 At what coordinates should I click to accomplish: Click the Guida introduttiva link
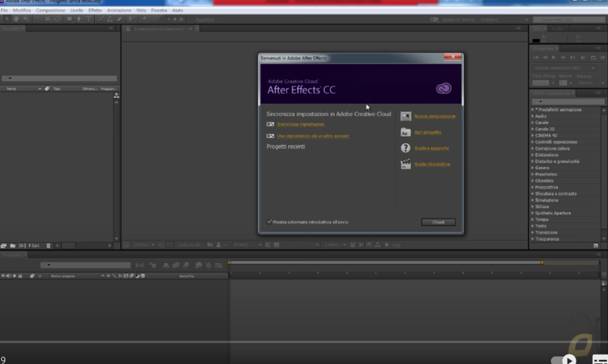432,164
